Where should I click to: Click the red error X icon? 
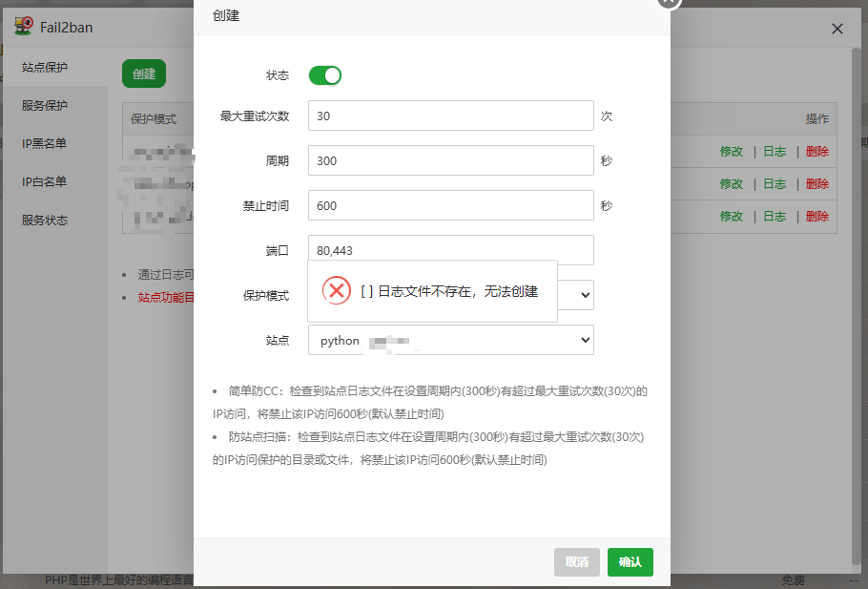click(x=337, y=290)
